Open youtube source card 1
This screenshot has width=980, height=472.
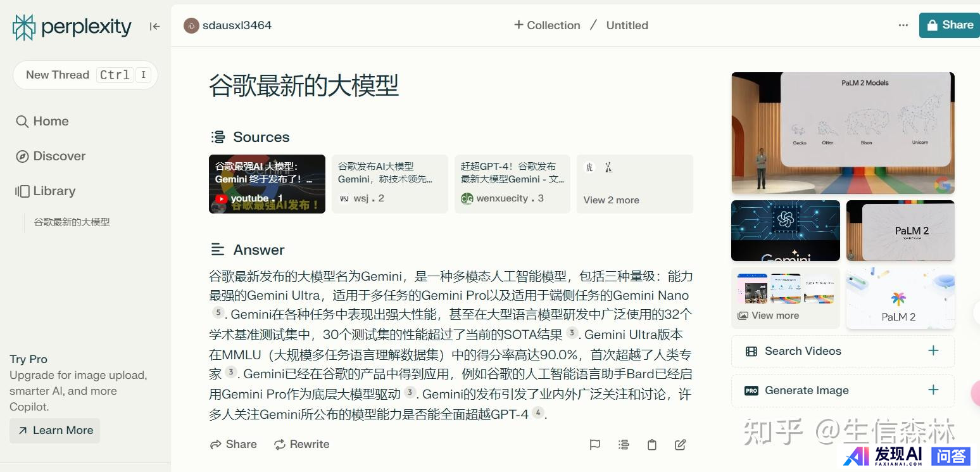267,184
